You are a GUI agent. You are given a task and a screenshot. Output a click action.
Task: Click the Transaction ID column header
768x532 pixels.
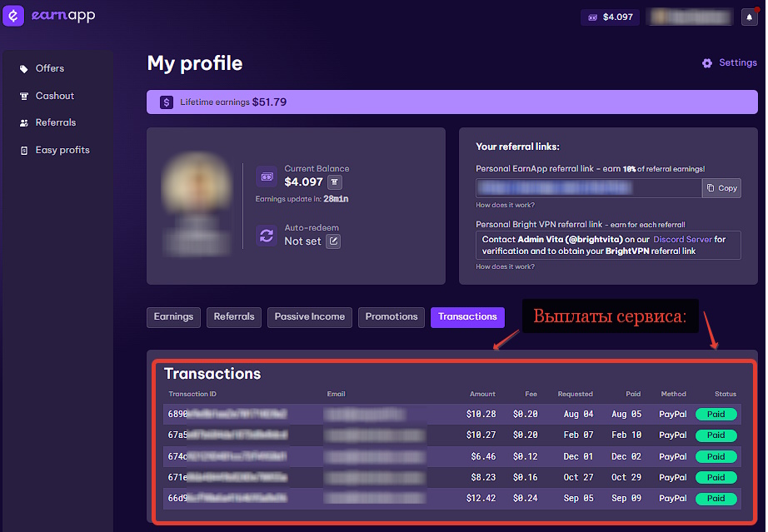coord(192,394)
